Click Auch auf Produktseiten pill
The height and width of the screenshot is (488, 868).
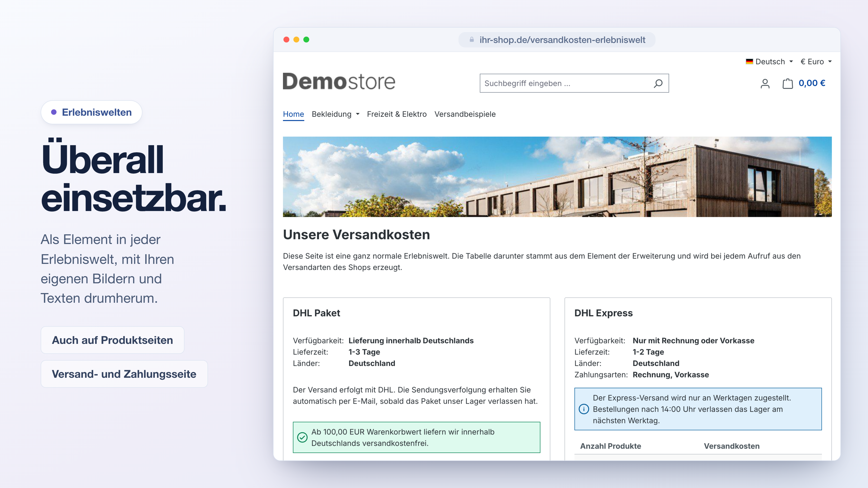click(x=113, y=340)
